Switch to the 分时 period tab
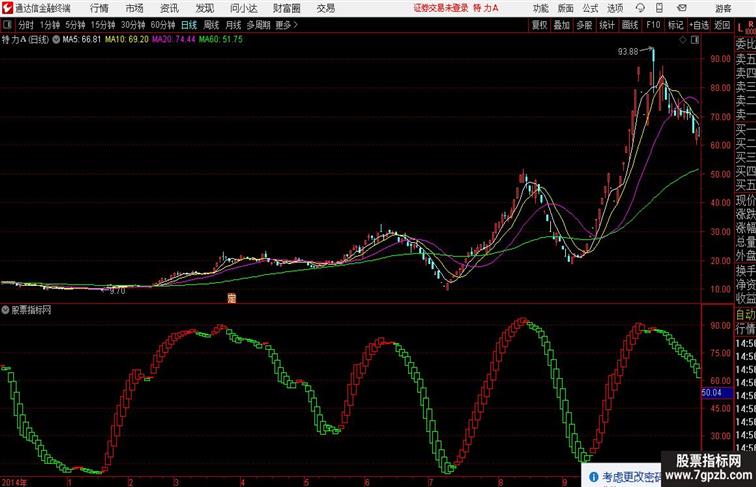Screen dimensions: 756x487 pyautogui.click(x=26, y=25)
